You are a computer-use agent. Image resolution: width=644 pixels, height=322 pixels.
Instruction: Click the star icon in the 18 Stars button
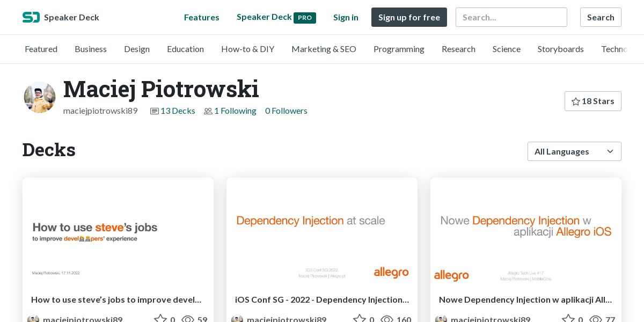pyautogui.click(x=576, y=101)
